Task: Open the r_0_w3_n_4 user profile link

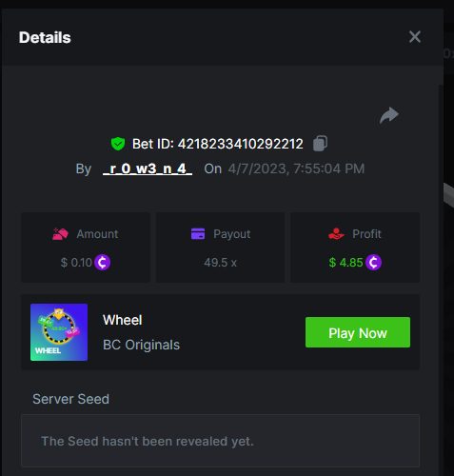Action: click(148, 169)
